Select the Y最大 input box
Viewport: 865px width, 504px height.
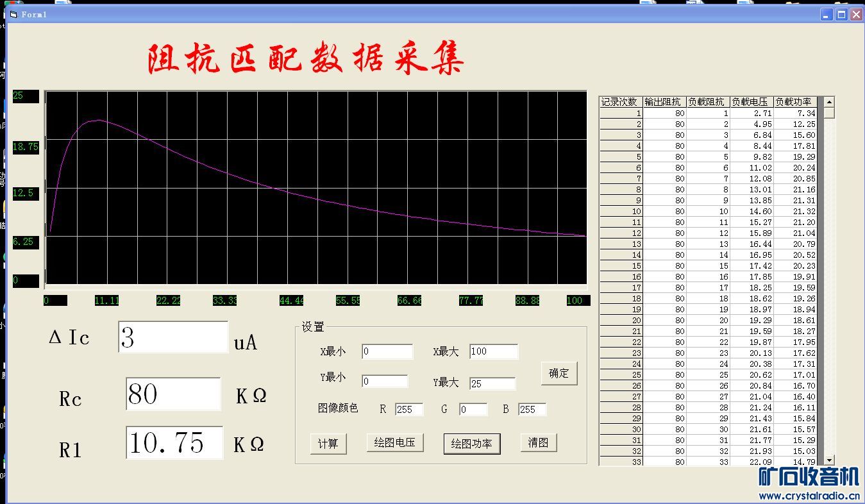pyautogui.click(x=492, y=383)
